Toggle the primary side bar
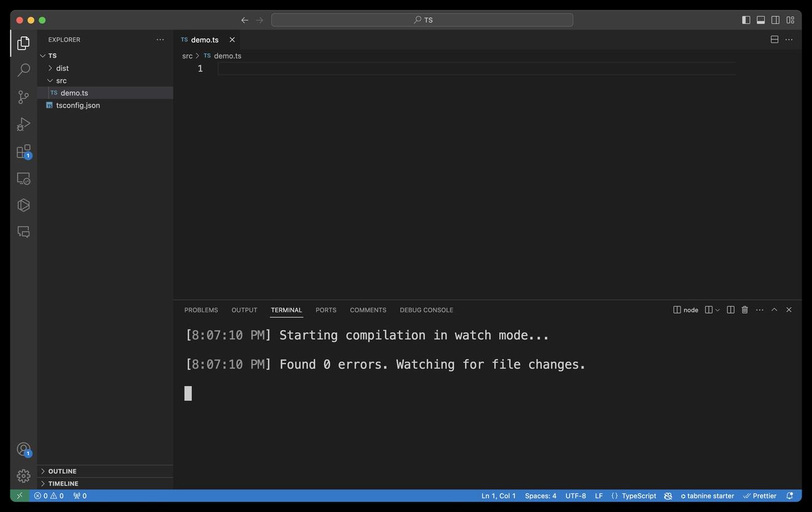 746,20
